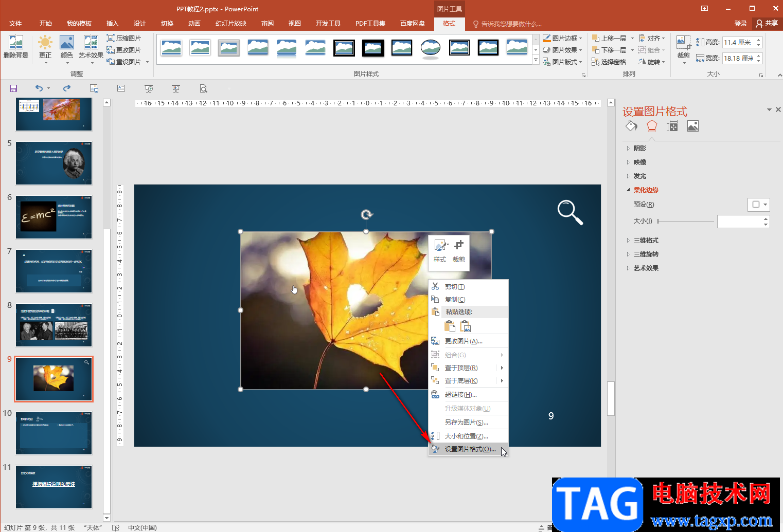Switch to the 幻灯片放映 tab
This screenshot has width=783, height=532.
[x=231, y=24]
